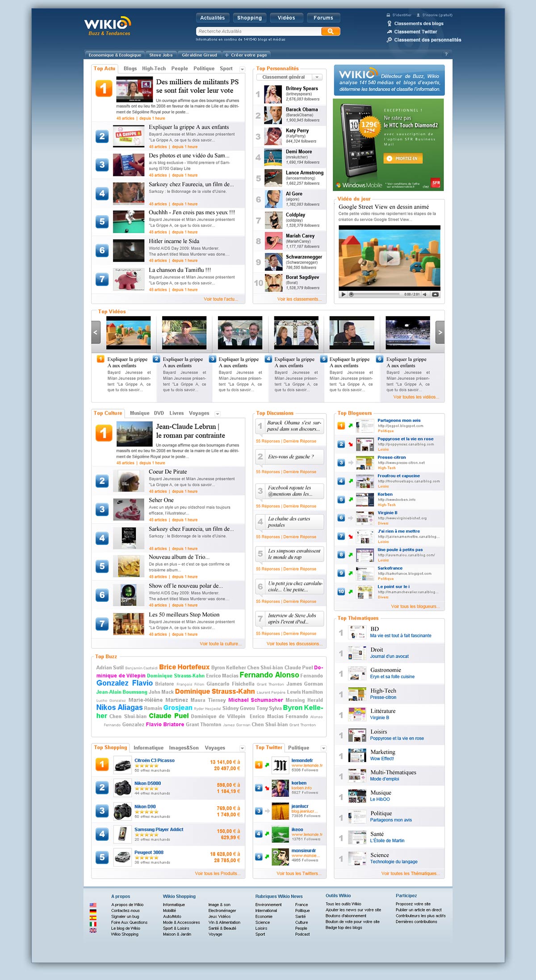536x980 pixels.
Task: Open the Forums navigation tab
Action: coord(323,18)
